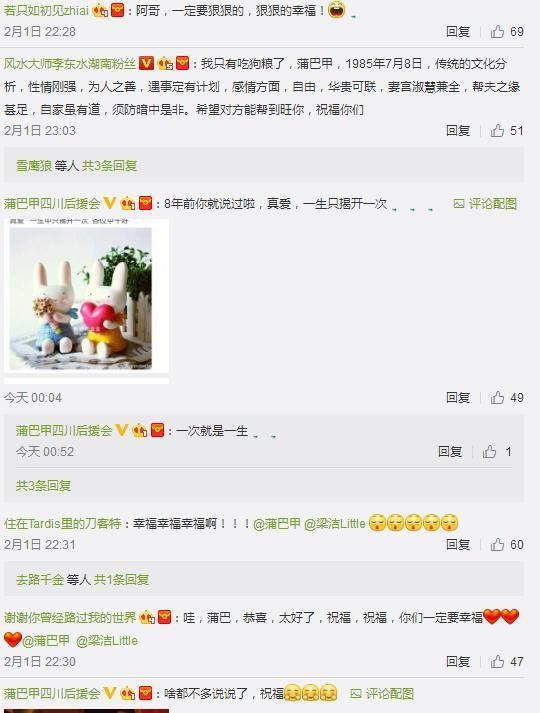Like the nested reply with 1 like
The height and width of the screenshot is (713, 540).
pos(490,452)
